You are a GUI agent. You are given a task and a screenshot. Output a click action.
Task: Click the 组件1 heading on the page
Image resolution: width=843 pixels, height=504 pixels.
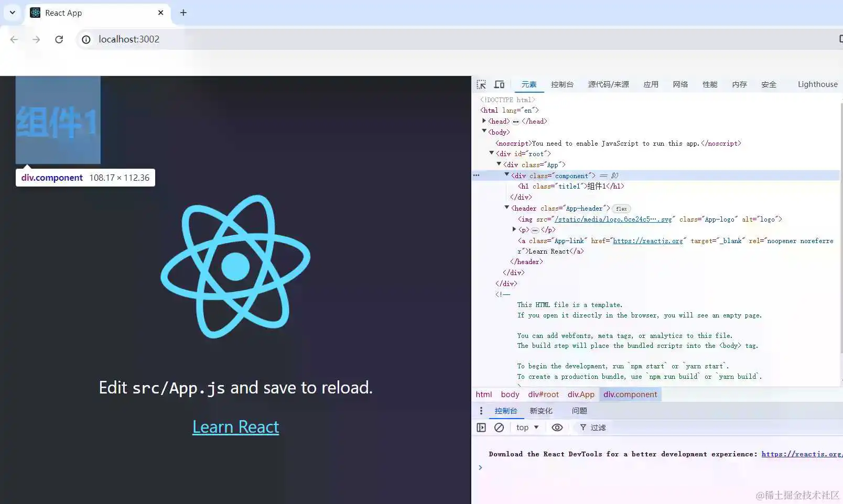(57, 123)
